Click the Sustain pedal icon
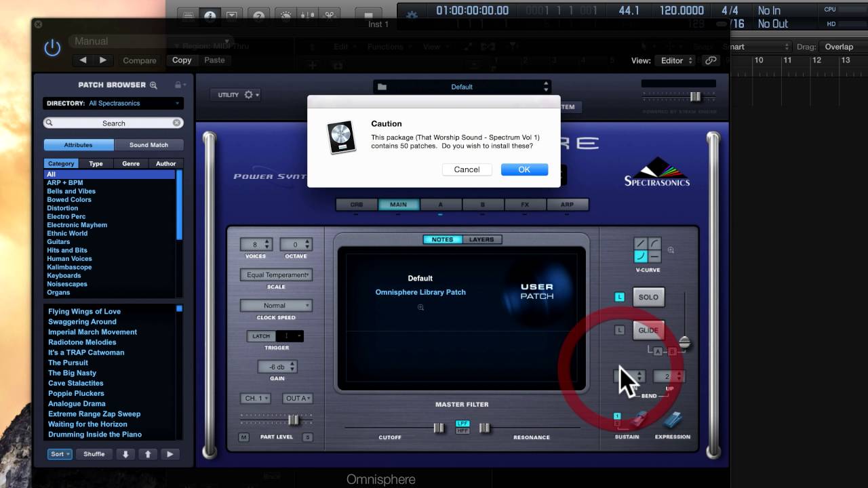Image resolution: width=868 pixels, height=488 pixels. 638,420
